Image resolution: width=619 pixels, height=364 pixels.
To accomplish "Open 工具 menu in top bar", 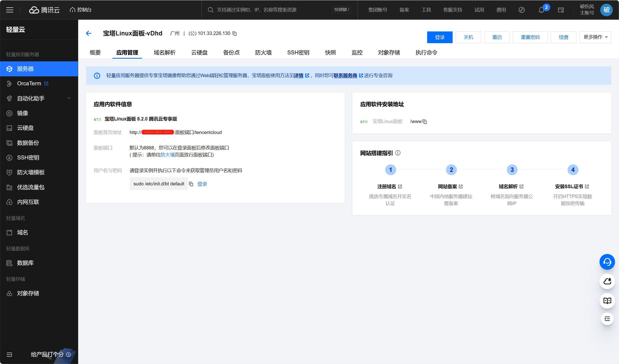I will coord(426,10).
